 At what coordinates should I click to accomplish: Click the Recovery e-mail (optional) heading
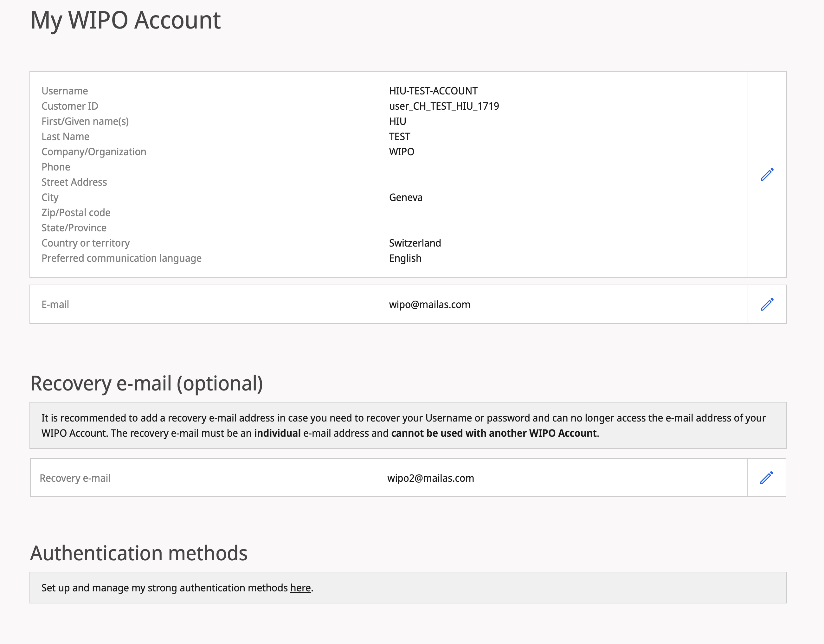[146, 383]
